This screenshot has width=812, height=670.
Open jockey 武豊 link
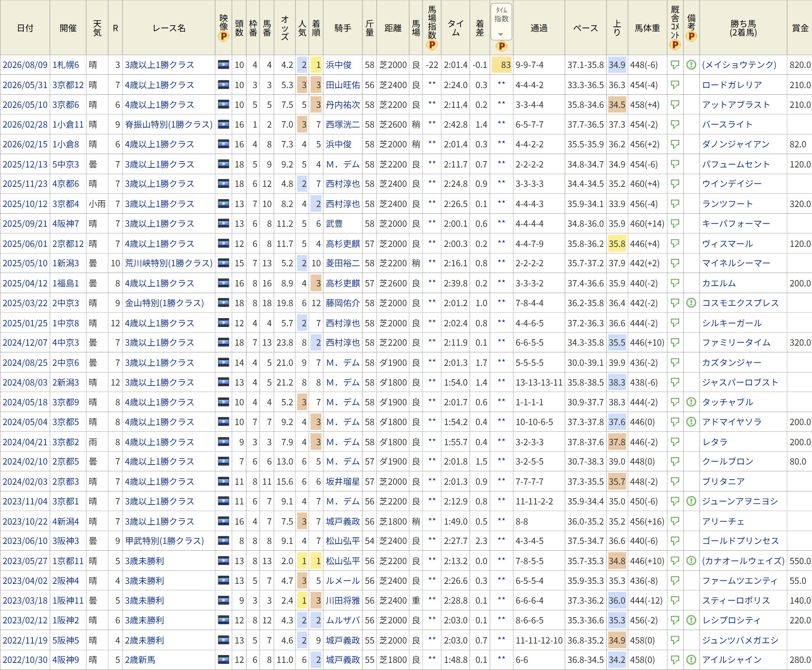334,224
